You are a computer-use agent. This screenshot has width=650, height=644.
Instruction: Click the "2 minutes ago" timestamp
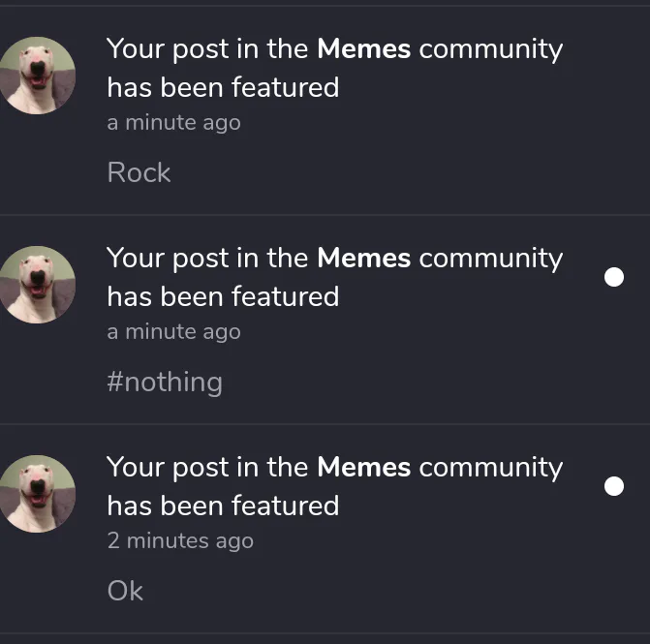pyautogui.click(x=180, y=541)
